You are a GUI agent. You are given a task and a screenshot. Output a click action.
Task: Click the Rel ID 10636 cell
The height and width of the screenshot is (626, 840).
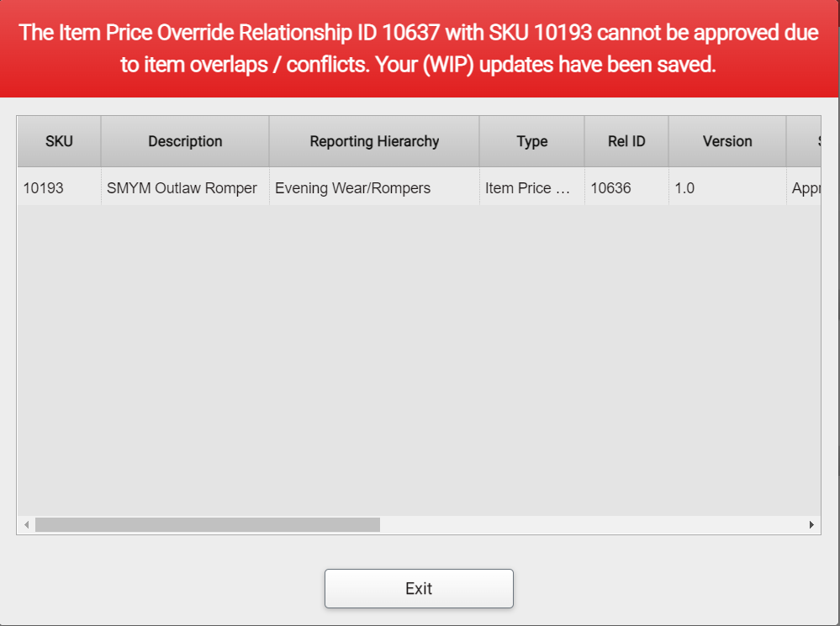[626, 188]
